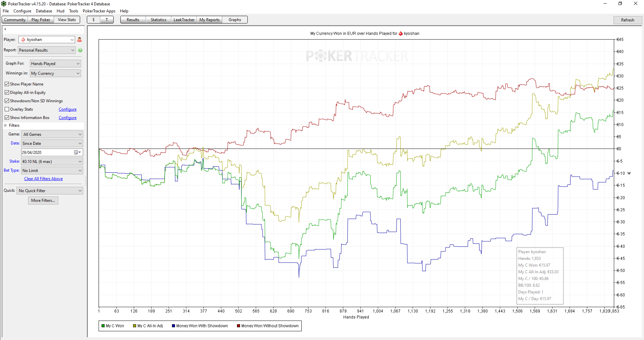Click the $ cash games button
Screen dimensions: 644x340
(x=94, y=20)
